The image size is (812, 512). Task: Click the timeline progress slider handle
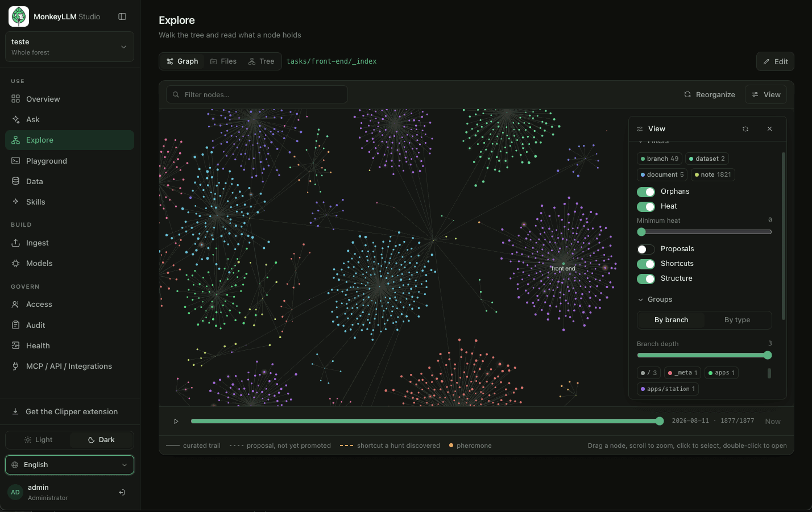pos(660,421)
